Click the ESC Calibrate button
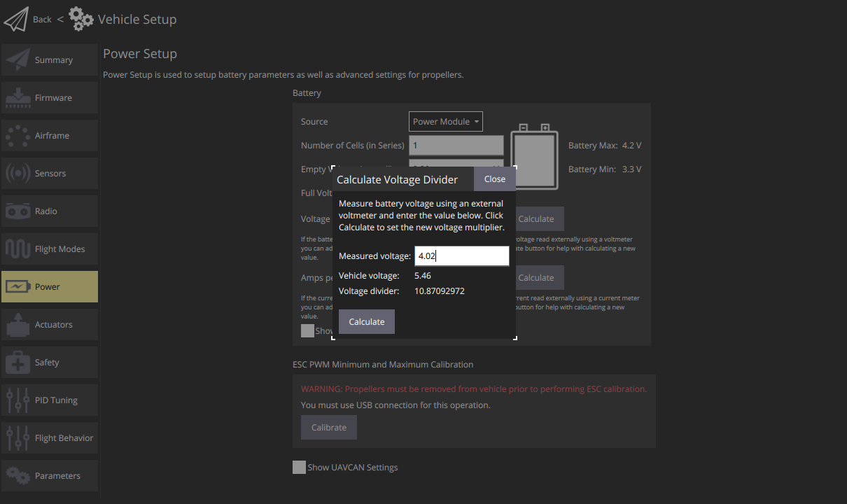Image resolution: width=847 pixels, height=504 pixels. (x=328, y=428)
